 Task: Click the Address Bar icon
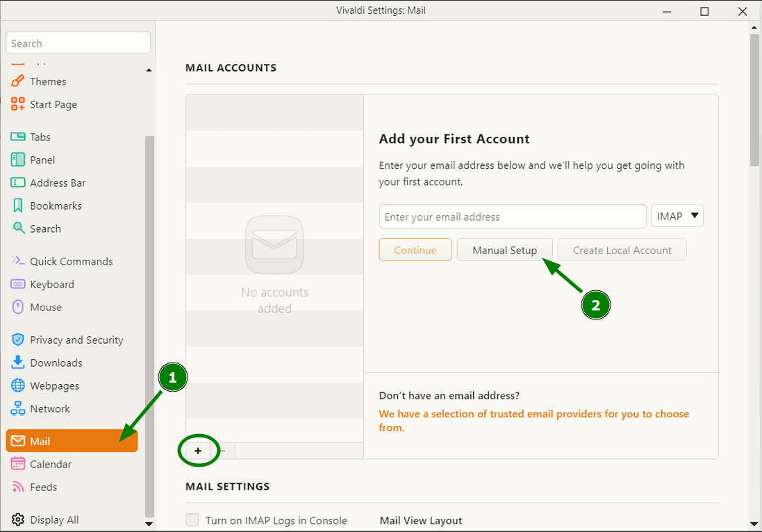point(17,183)
